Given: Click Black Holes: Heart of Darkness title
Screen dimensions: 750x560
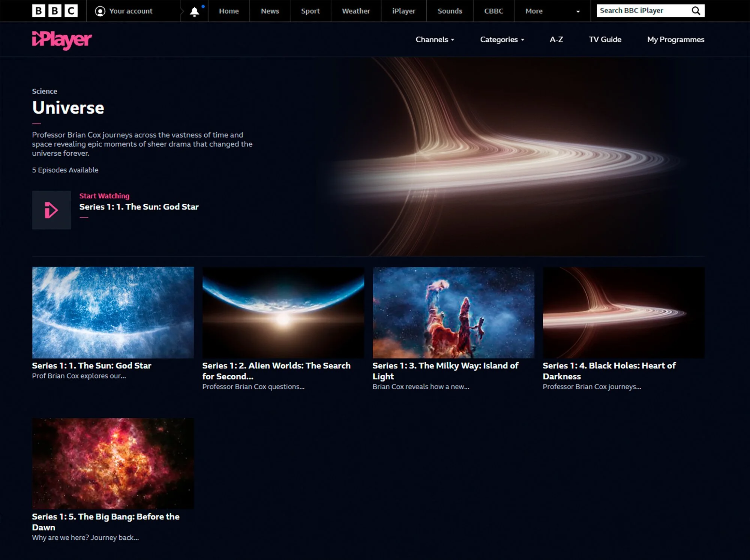Looking at the screenshot, I should (609, 371).
